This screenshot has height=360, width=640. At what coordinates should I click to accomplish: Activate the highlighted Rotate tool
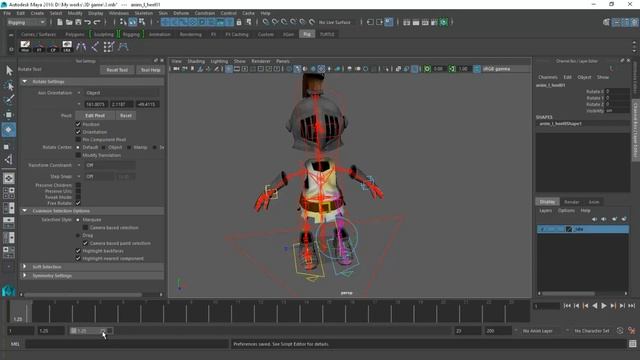[9, 130]
